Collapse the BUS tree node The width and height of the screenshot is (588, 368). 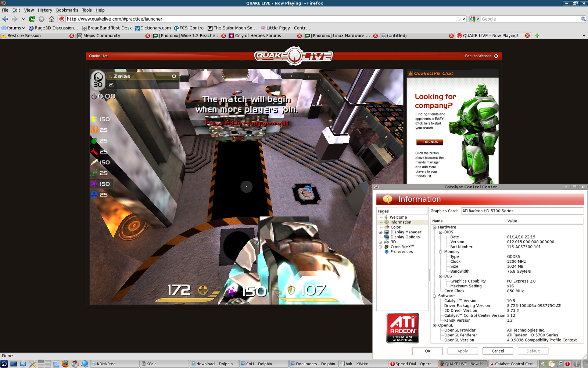tap(441, 276)
